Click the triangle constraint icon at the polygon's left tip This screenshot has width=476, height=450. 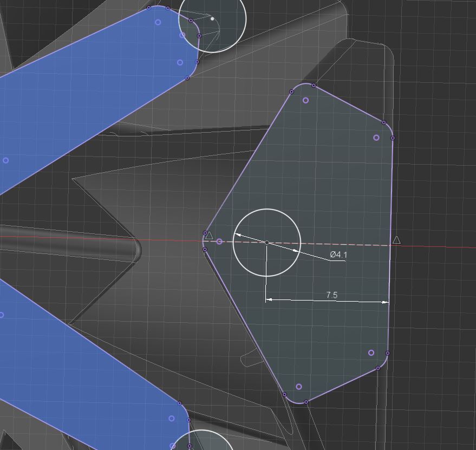coord(209,236)
